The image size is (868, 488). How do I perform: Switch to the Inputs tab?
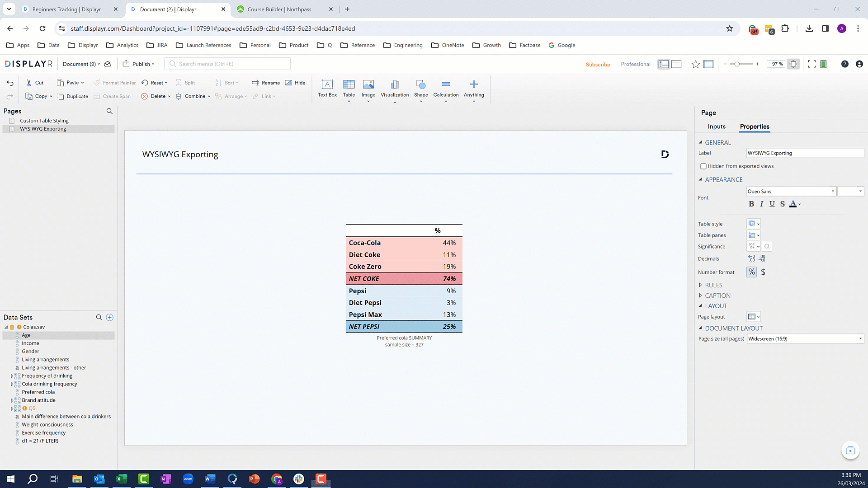coord(717,127)
